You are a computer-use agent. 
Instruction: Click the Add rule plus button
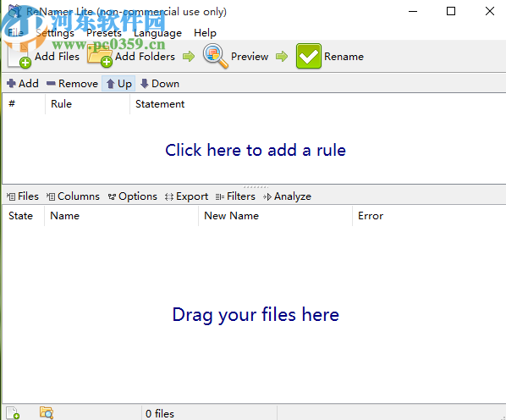[23, 84]
